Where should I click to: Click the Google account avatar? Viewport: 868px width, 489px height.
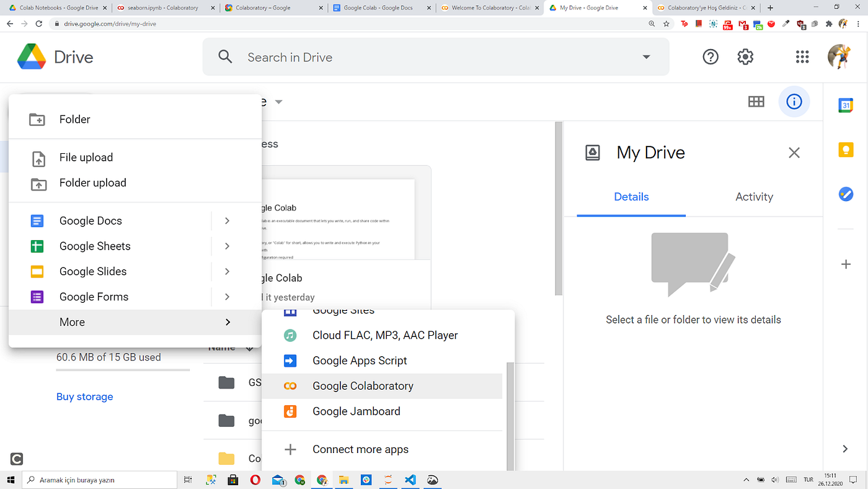(x=839, y=56)
